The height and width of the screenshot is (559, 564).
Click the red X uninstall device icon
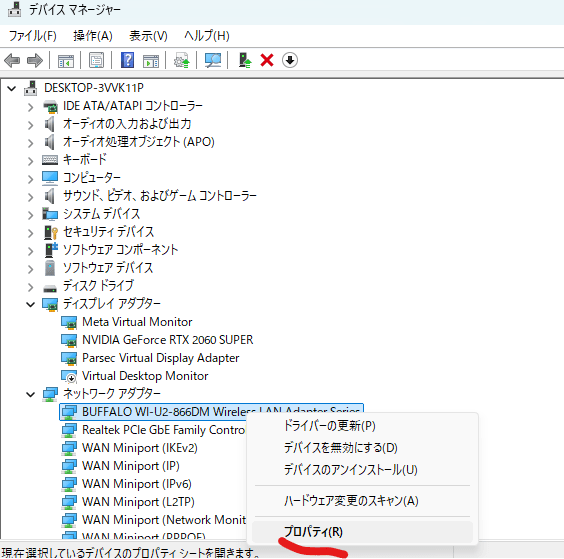click(267, 60)
